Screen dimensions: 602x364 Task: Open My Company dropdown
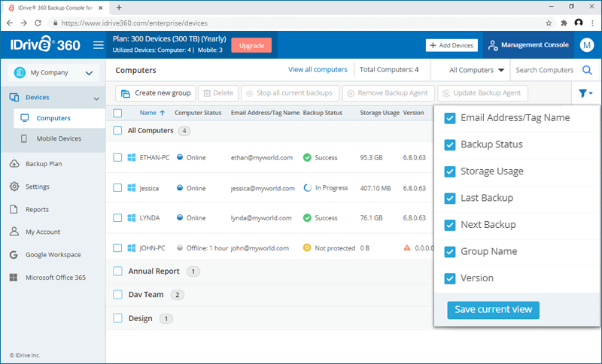pyautogui.click(x=53, y=72)
